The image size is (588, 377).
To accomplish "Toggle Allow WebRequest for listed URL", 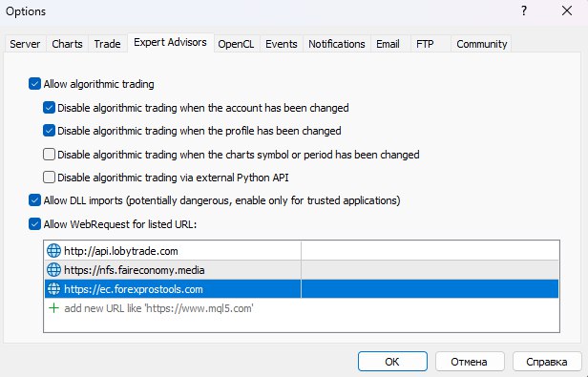I will click(x=34, y=224).
